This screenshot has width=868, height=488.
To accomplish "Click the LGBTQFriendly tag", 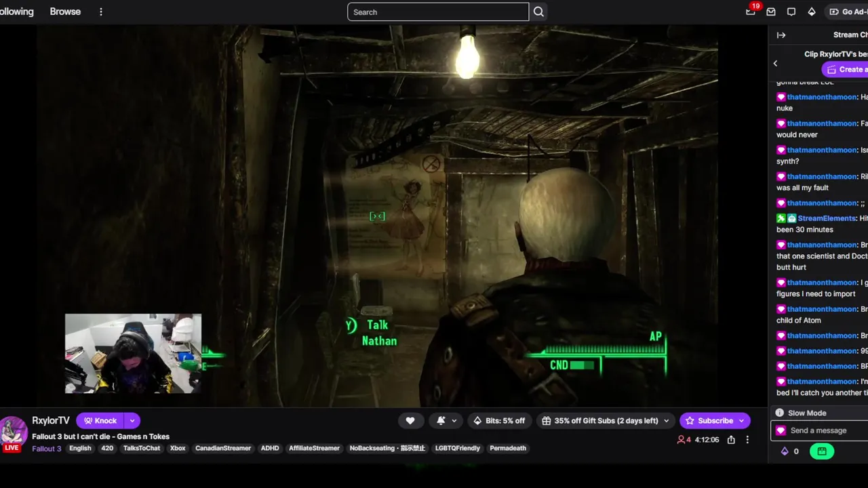I will tap(457, 448).
